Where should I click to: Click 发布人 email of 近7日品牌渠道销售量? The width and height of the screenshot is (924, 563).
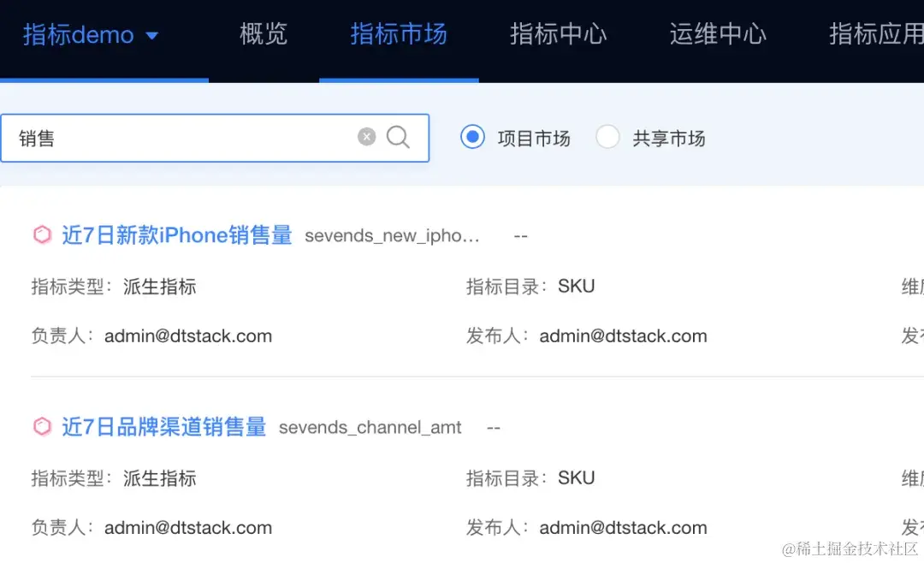623,528
